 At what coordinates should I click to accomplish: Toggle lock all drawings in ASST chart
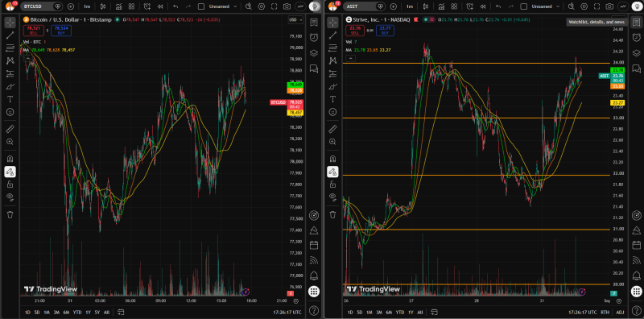332,184
